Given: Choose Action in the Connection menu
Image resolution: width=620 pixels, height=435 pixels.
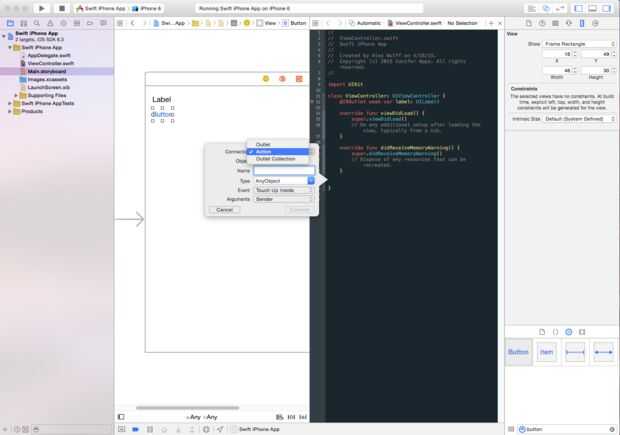Looking at the screenshot, I should coord(278,151).
